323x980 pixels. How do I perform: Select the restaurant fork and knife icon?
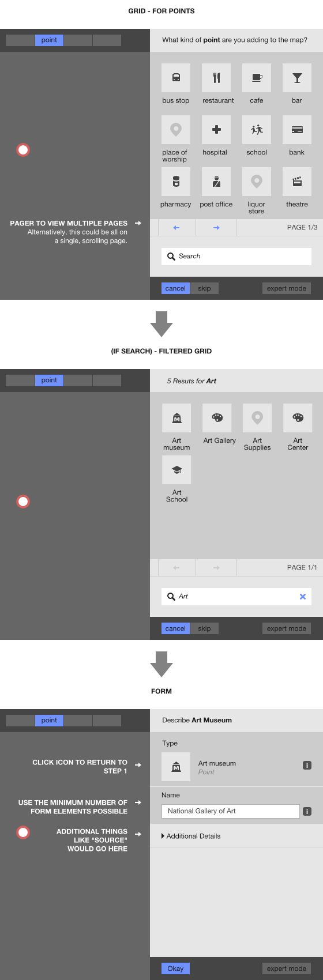click(x=216, y=78)
